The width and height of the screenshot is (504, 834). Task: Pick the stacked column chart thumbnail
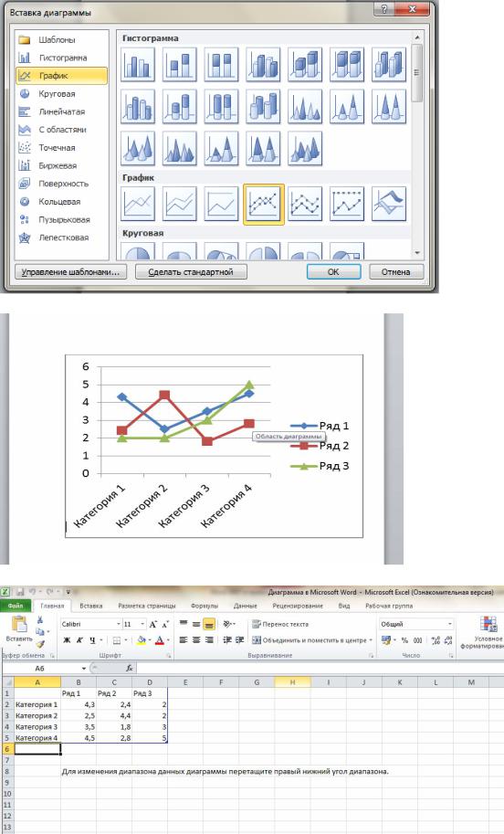180,64
